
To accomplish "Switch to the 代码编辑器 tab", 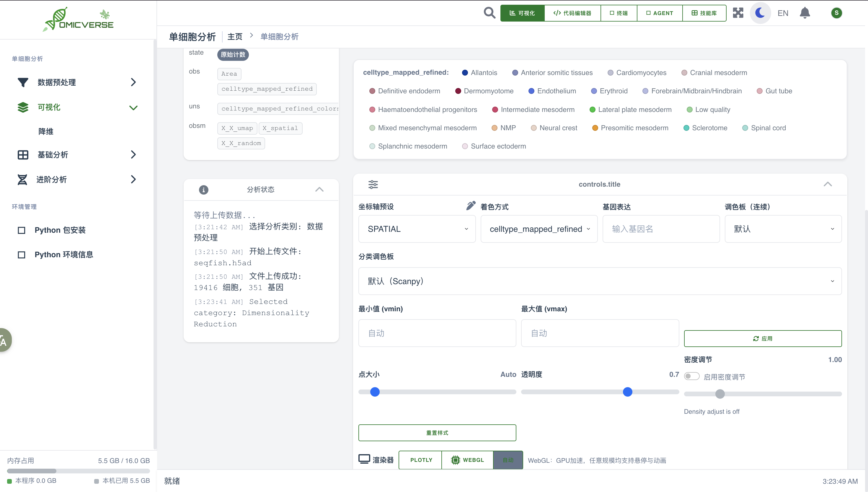I will [x=572, y=13].
